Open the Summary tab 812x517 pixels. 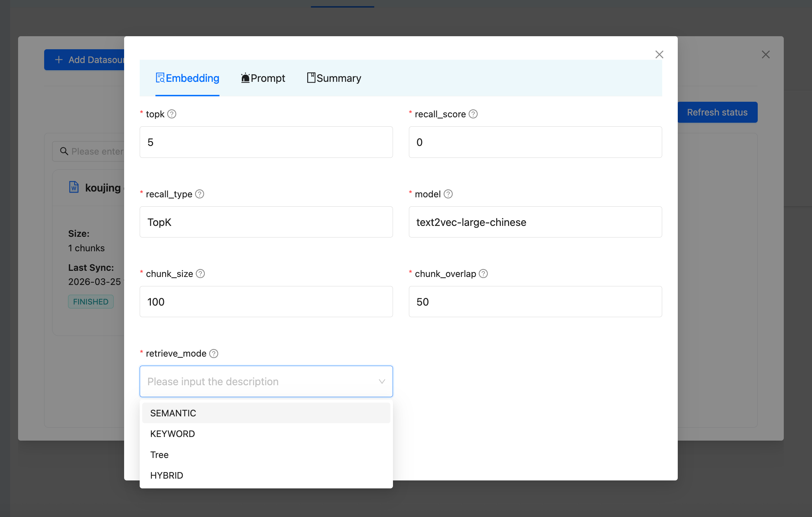click(x=334, y=78)
